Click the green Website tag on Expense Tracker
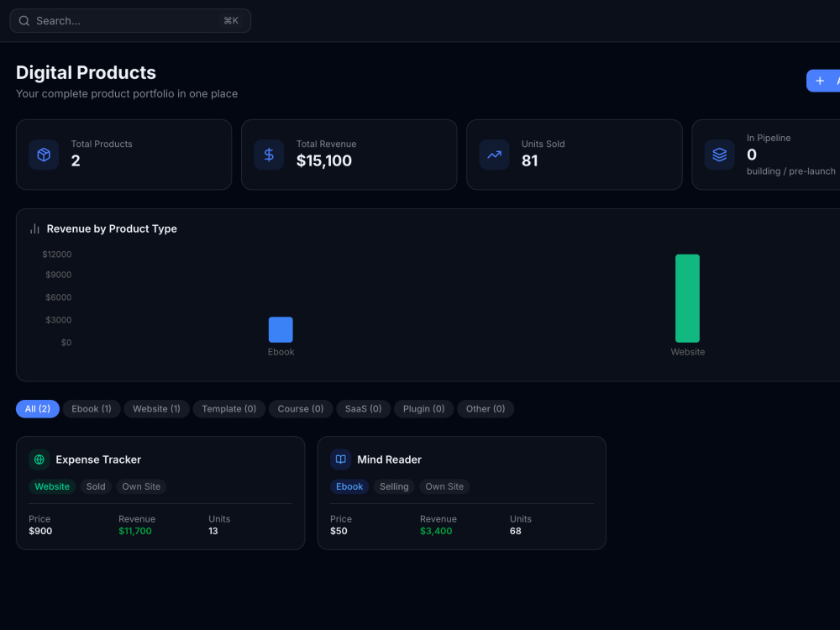The width and height of the screenshot is (840, 630). coord(52,486)
